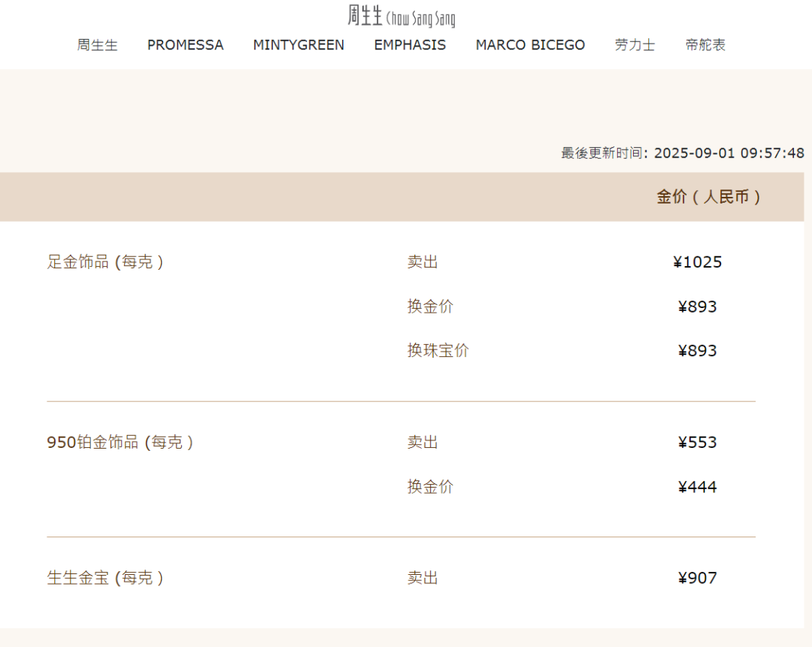Open the EMPHASIS navigation link
812x647 pixels.
(410, 45)
